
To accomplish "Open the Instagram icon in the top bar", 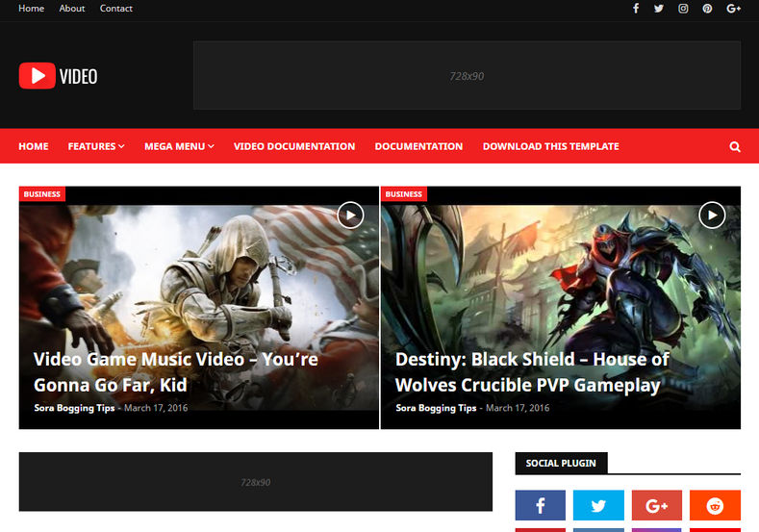I will coord(683,9).
